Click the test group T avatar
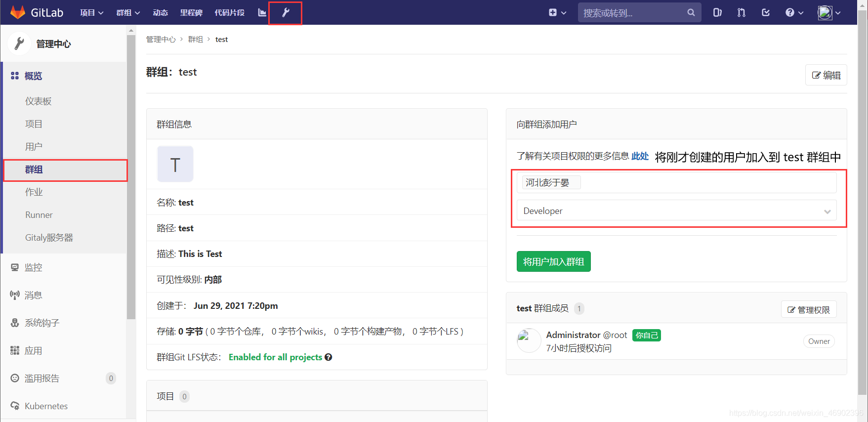The height and width of the screenshot is (422, 868). pos(175,164)
